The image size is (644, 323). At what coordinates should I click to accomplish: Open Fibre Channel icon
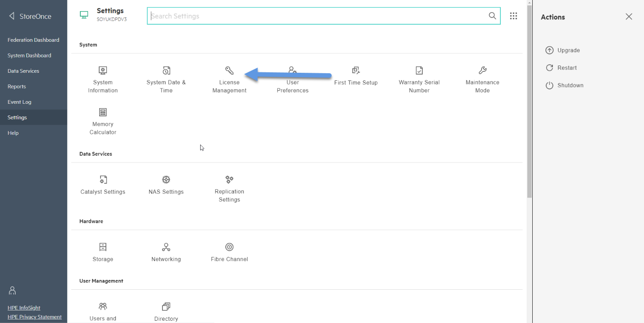point(229,247)
